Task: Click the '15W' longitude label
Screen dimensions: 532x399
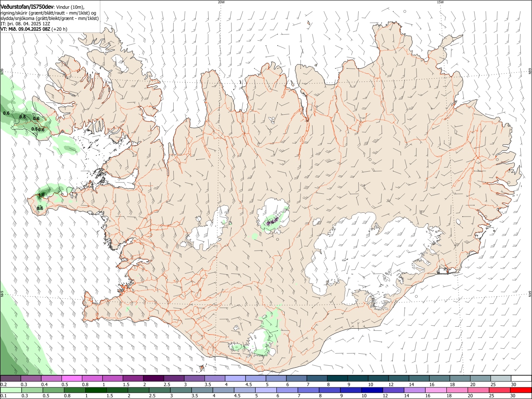Action: [x=440, y=2]
